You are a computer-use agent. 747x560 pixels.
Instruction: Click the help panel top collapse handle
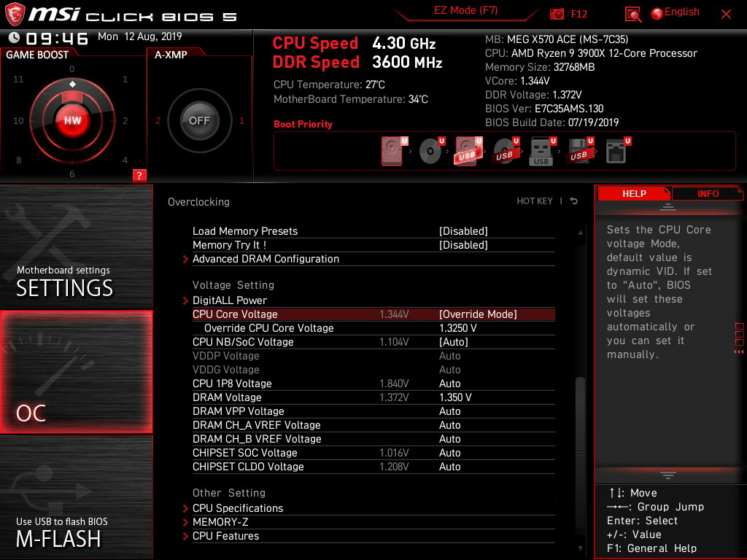[668, 206]
